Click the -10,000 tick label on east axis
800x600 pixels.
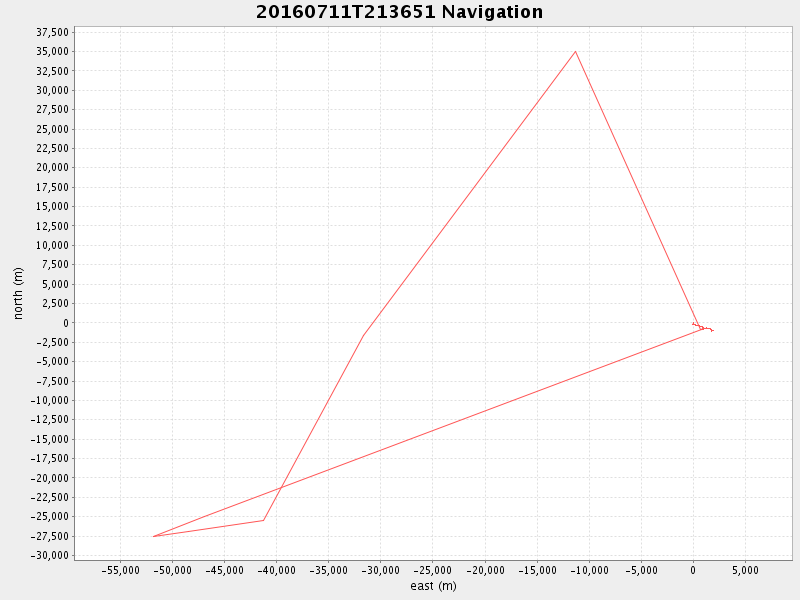coord(588,571)
